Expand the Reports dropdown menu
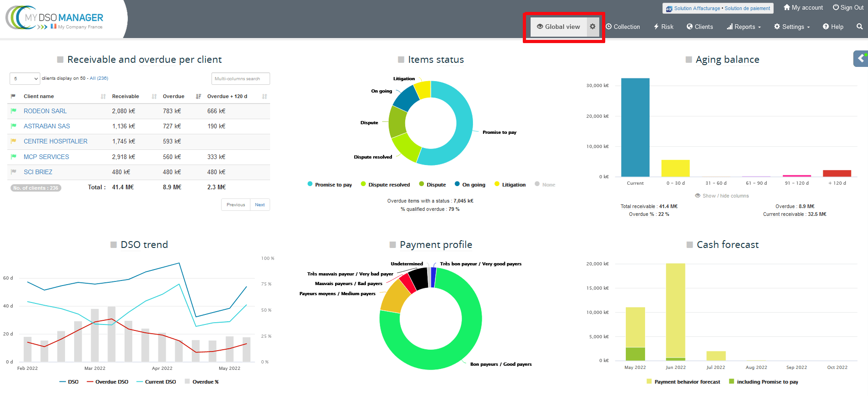The image size is (868, 396). click(744, 27)
